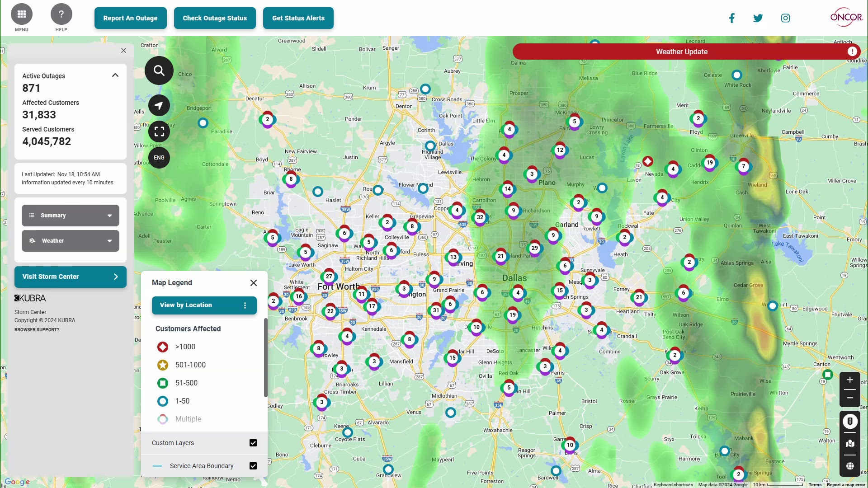Click the search magnifier icon on map

[x=159, y=70]
